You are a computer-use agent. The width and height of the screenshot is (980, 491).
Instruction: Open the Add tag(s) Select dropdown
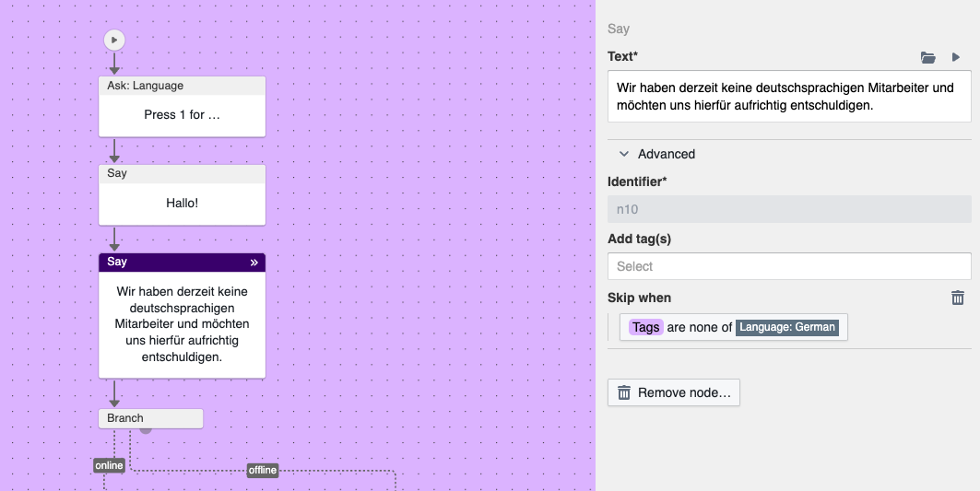[x=789, y=266]
